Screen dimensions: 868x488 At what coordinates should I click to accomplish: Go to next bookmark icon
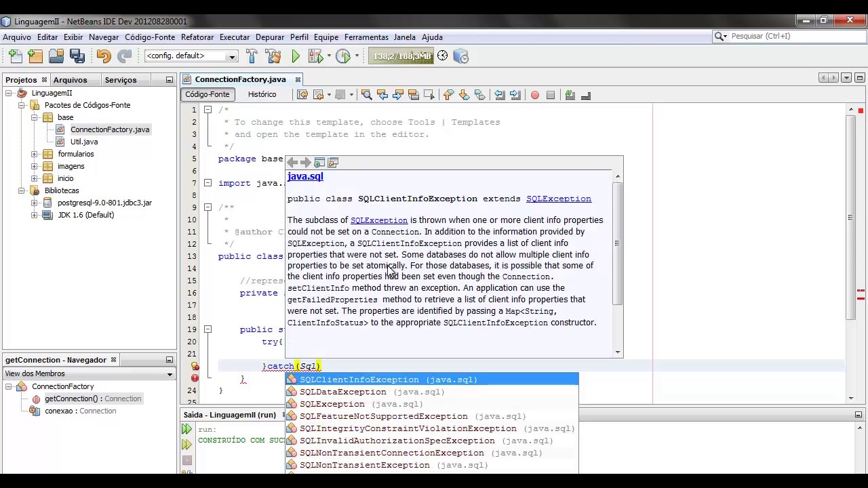464,95
